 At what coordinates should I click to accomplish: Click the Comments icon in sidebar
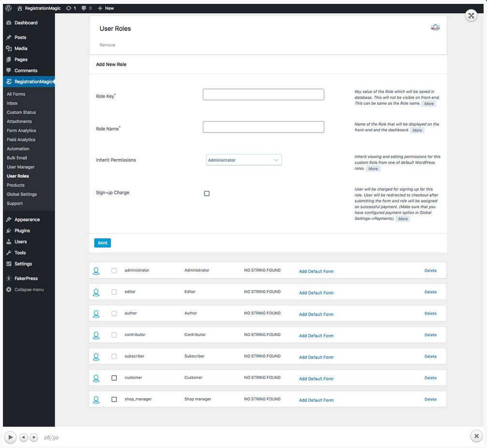click(9, 71)
